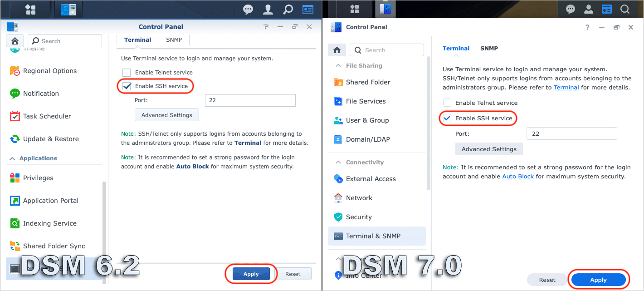The height and width of the screenshot is (291, 644).
Task: Click Advanced Settings button in DSM 6.2
Action: point(167,115)
